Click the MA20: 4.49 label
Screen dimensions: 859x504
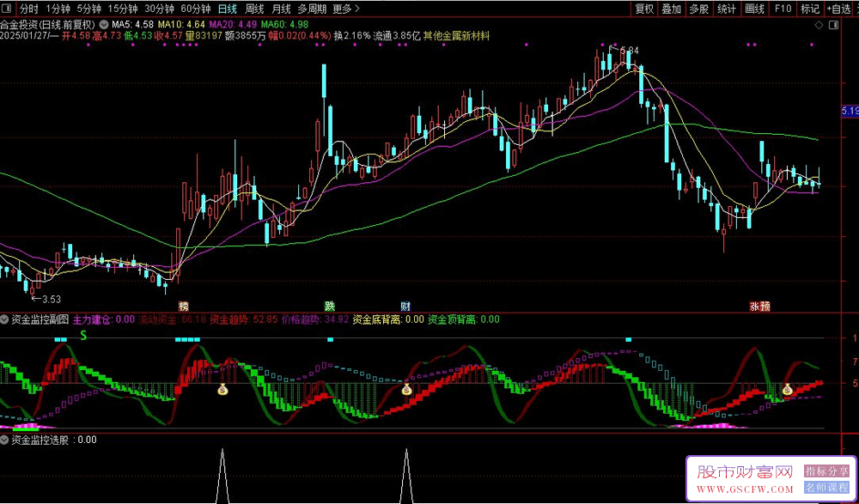pyautogui.click(x=234, y=25)
